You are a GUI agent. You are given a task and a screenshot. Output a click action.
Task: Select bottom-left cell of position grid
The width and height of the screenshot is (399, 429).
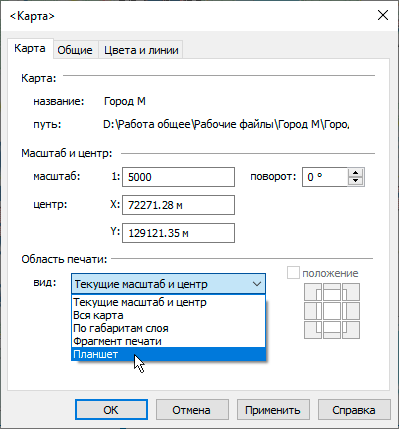point(313,330)
